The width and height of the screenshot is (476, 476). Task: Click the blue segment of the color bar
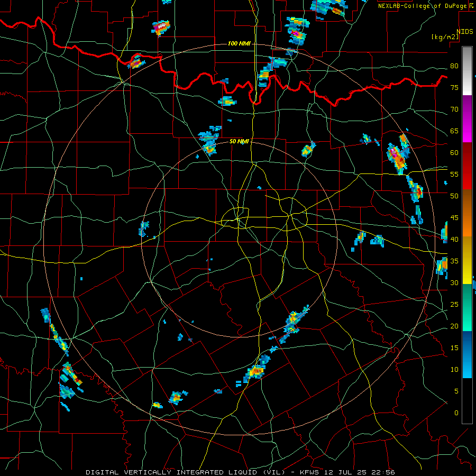(x=467, y=354)
